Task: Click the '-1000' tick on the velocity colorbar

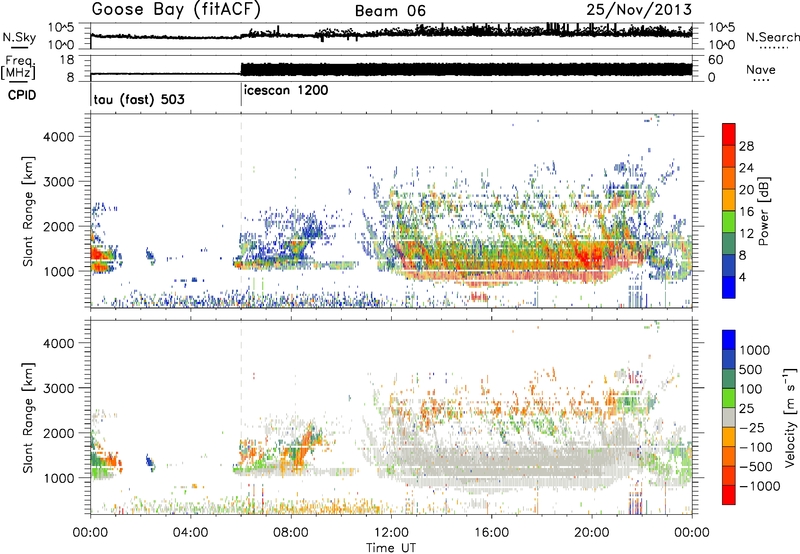Action: pos(759,486)
